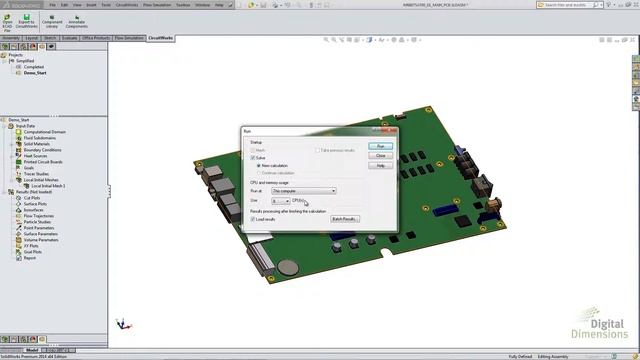The width and height of the screenshot is (640, 360).
Task: Toggle the Take previous results checkbox
Action: pos(317,150)
